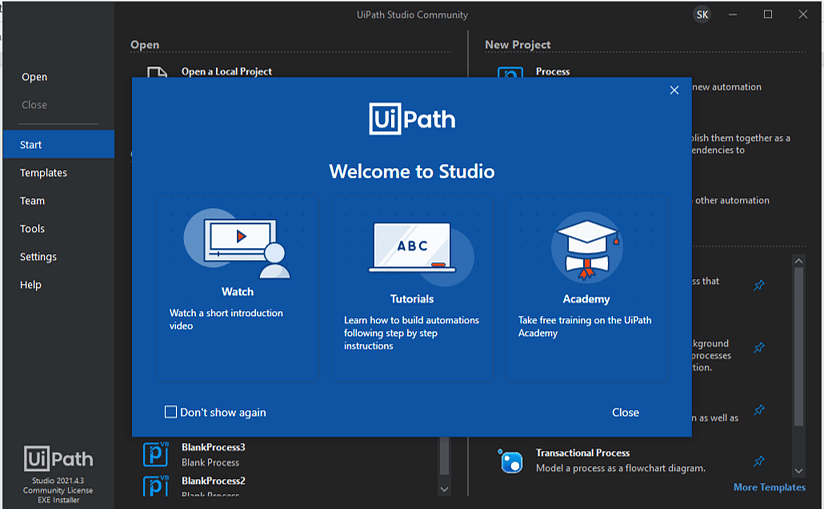Select the Transactional Process template title
This screenshot has width=824, height=509.
tap(582, 453)
